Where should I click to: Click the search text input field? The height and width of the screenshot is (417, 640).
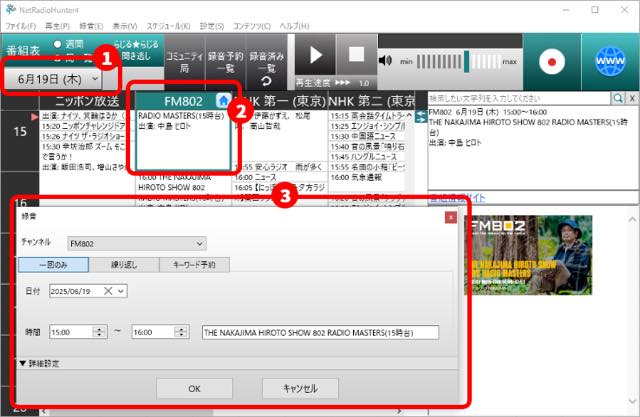[519, 98]
